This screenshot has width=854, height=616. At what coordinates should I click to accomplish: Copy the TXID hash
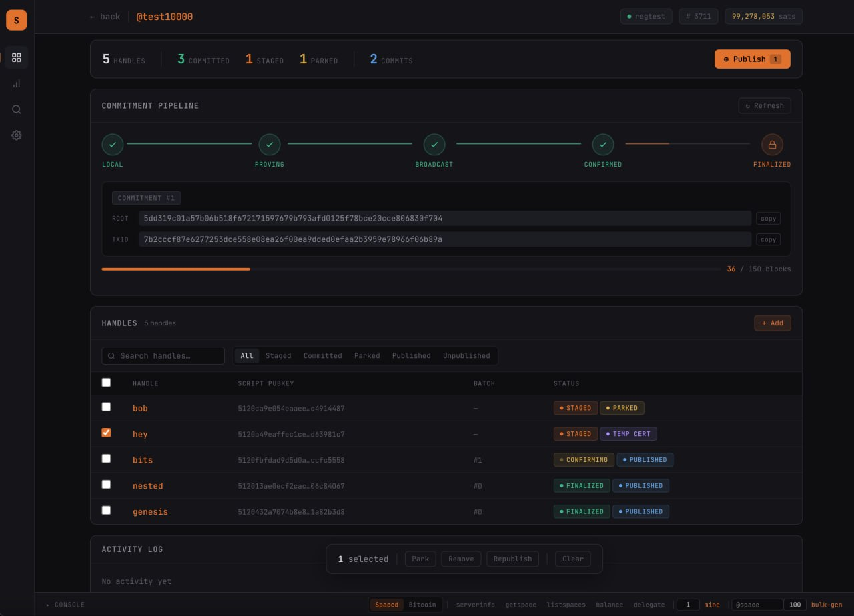click(x=769, y=239)
